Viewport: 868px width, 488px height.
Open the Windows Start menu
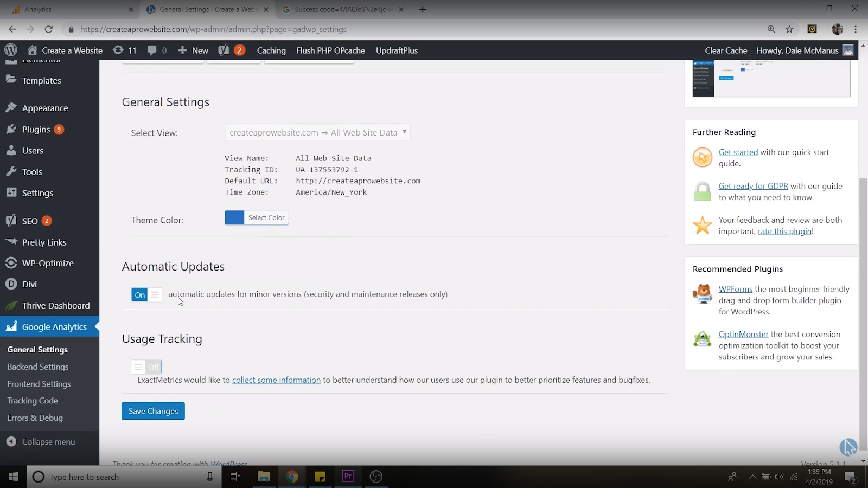tap(14, 477)
